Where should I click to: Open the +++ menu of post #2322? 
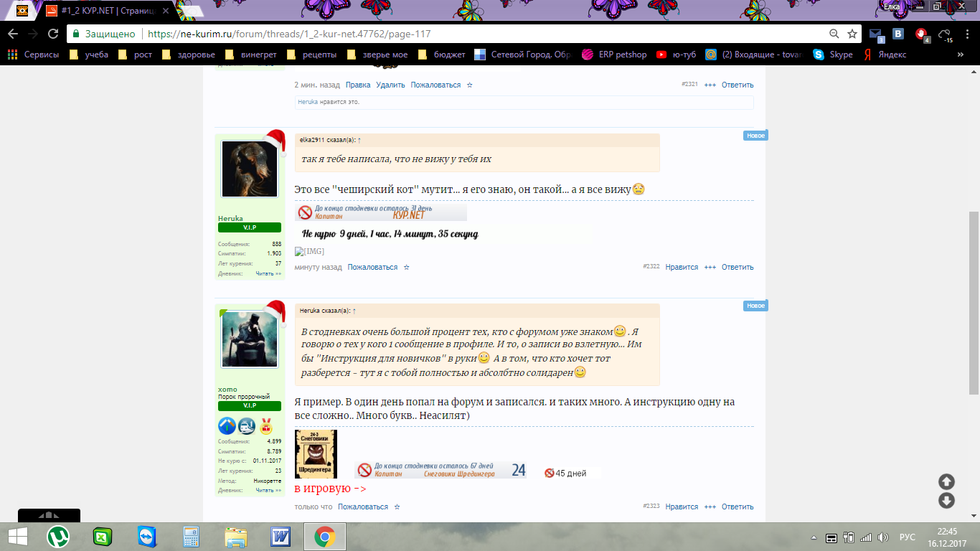tap(710, 267)
